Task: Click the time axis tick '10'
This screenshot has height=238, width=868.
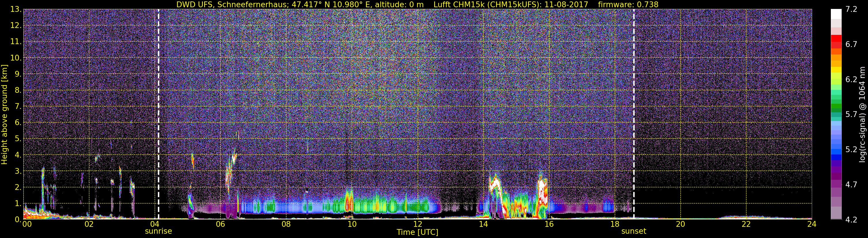Action: [x=352, y=224]
